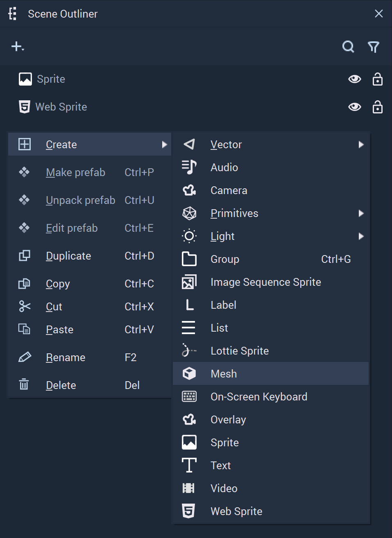Choose Rename in the context menu
392x538 pixels.
(90, 357)
